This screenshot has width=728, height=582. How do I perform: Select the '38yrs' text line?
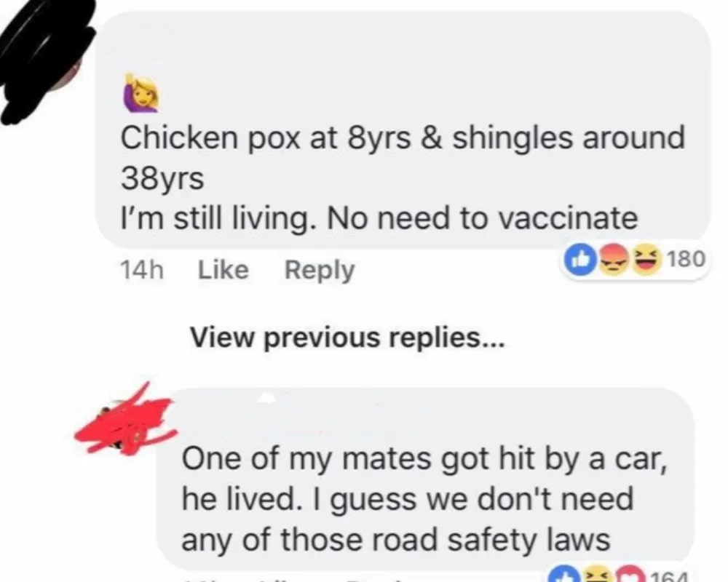162,179
